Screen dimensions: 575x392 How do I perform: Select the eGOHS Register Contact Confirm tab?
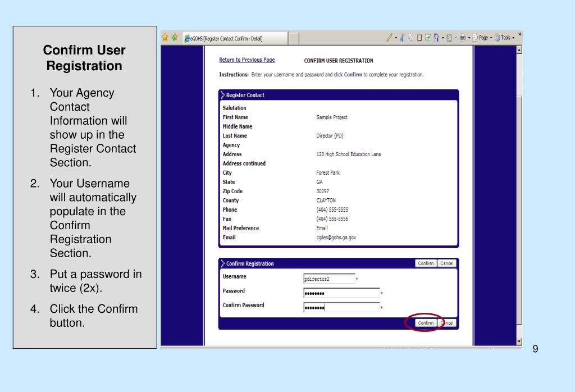coord(235,38)
